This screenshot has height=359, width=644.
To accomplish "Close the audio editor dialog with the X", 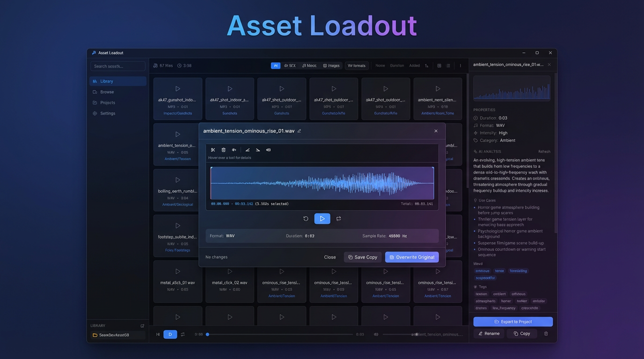I will (436, 131).
